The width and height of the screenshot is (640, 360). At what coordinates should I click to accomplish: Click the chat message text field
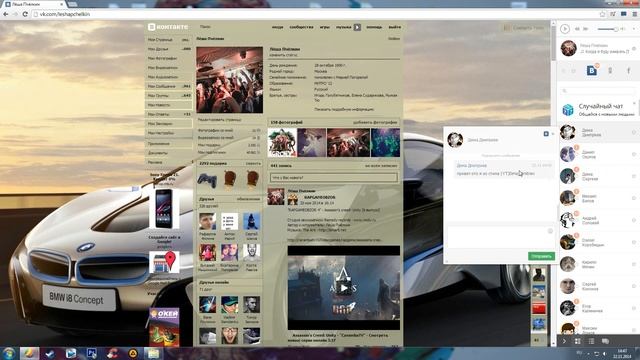[500, 236]
